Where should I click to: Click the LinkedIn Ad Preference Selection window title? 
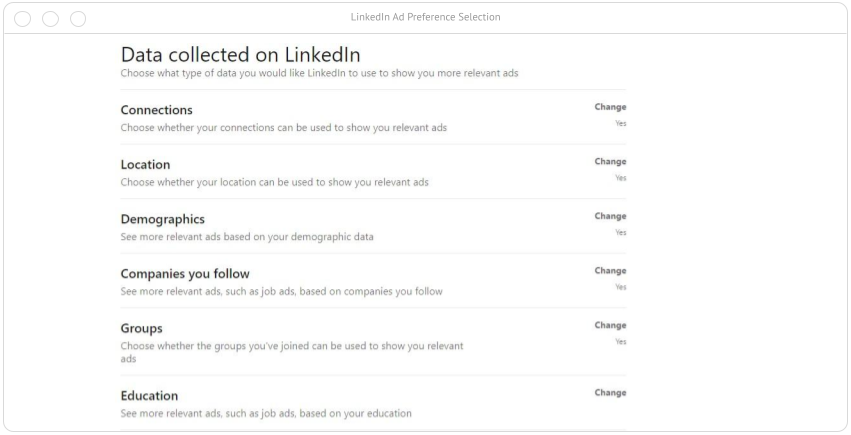[425, 17]
